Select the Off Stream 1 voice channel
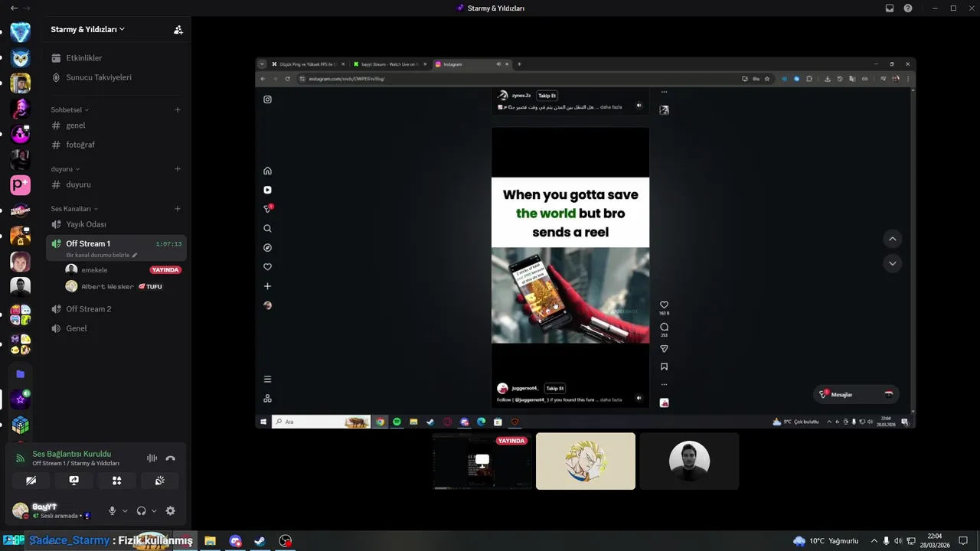Image resolution: width=980 pixels, height=551 pixels. tap(115, 243)
